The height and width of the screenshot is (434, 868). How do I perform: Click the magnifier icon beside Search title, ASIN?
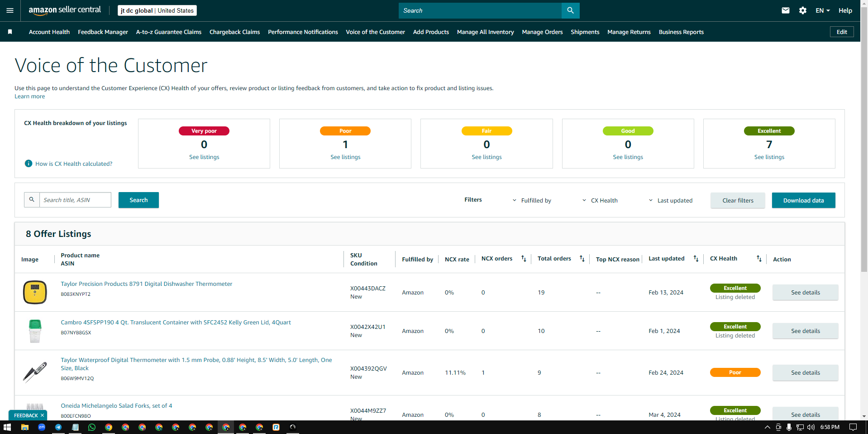pos(32,200)
